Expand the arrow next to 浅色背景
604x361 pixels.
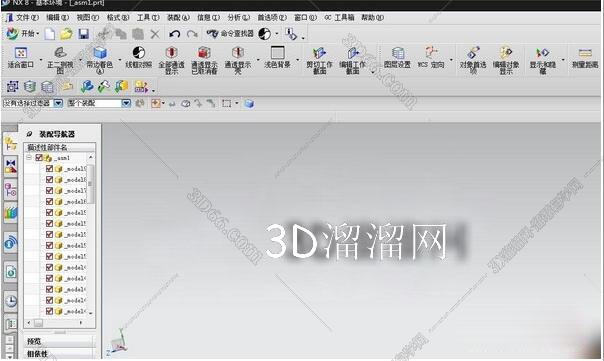click(x=297, y=60)
